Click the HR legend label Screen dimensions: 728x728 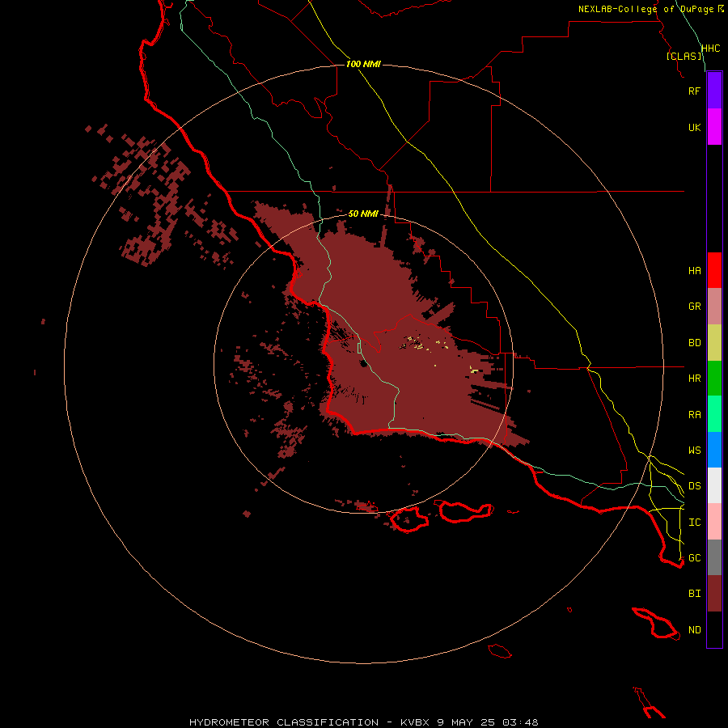(x=694, y=379)
